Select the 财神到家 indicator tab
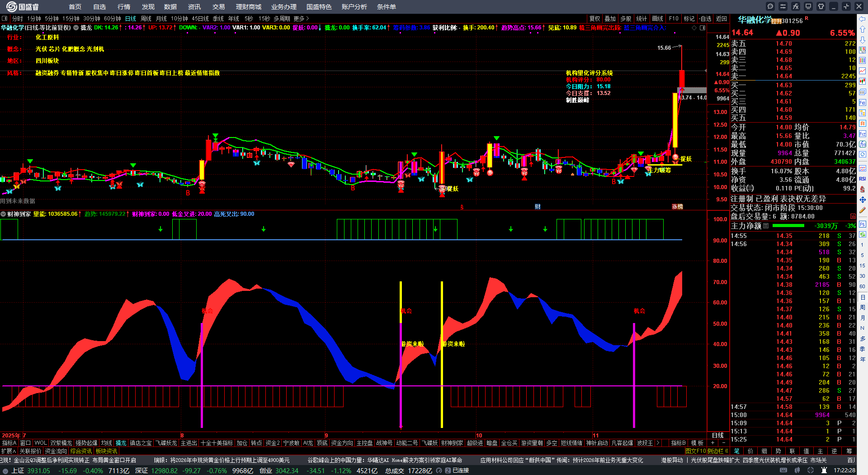The width and height of the screenshot is (868, 475). pyautogui.click(x=452, y=443)
